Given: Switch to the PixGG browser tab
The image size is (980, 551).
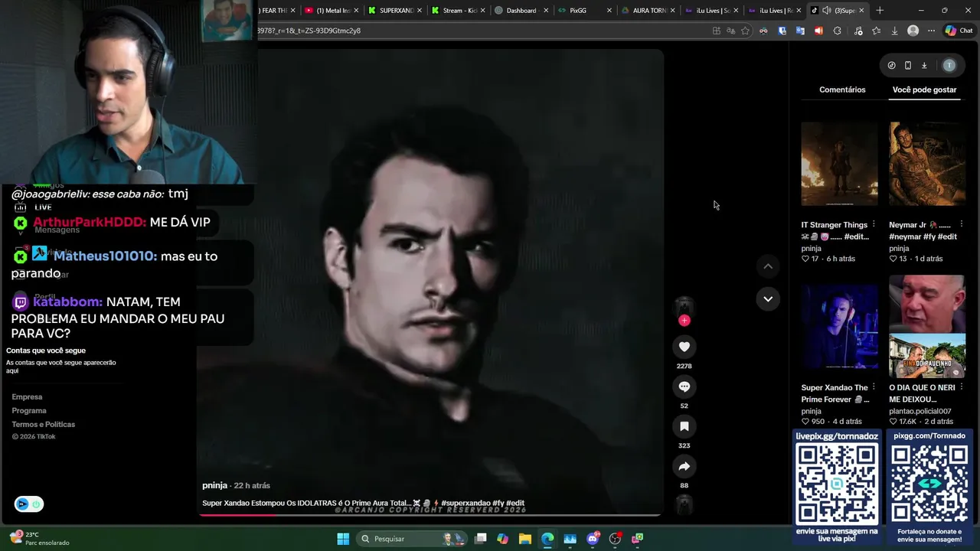Looking at the screenshot, I should coord(585,11).
